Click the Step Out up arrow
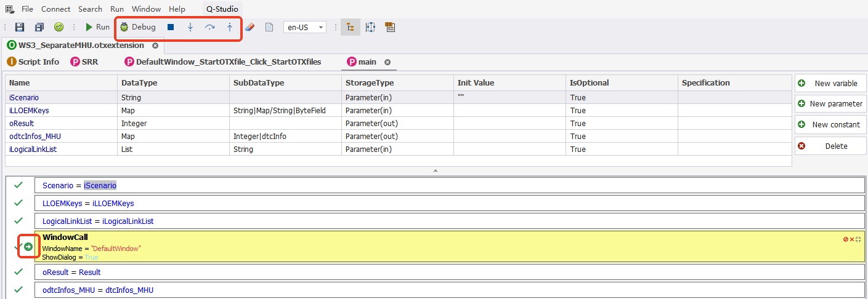The height and width of the screenshot is (299, 868). coord(230,27)
